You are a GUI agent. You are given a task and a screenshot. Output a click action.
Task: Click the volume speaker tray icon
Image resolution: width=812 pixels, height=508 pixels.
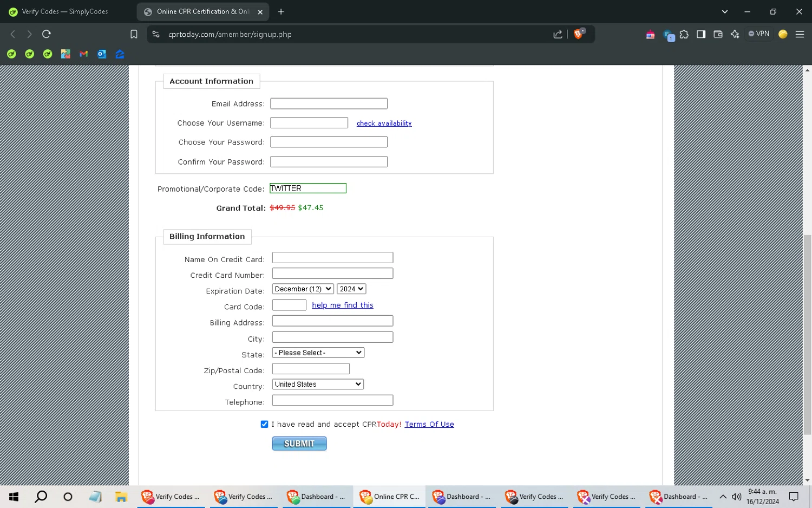(x=736, y=497)
